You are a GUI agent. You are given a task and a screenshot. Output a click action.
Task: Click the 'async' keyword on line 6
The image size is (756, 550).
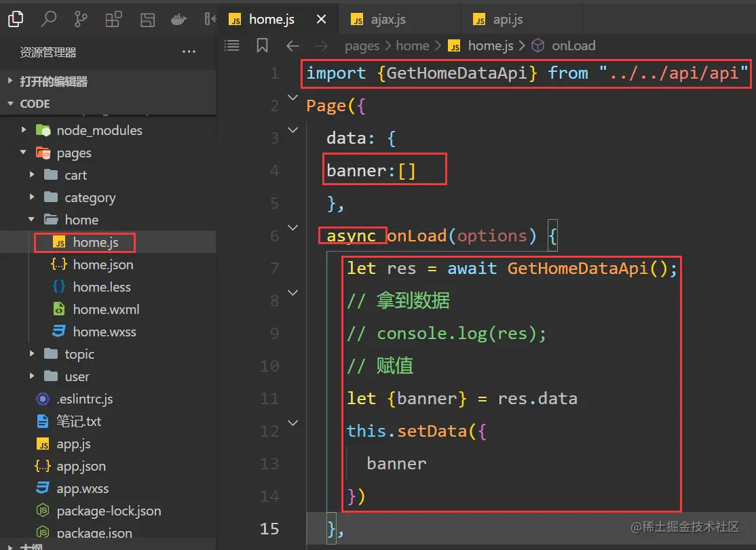[351, 236]
